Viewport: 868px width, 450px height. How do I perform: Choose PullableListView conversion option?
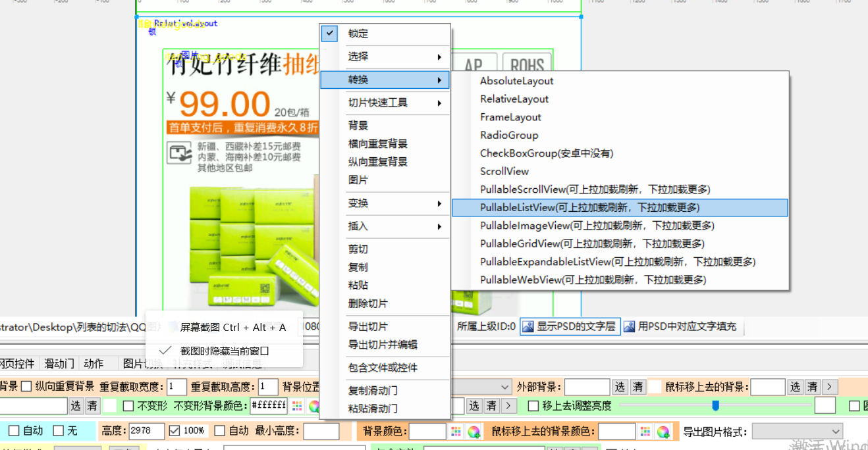[x=620, y=207]
